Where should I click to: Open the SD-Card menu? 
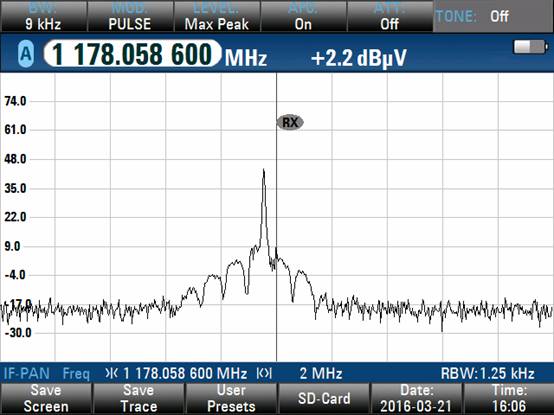coord(324,399)
